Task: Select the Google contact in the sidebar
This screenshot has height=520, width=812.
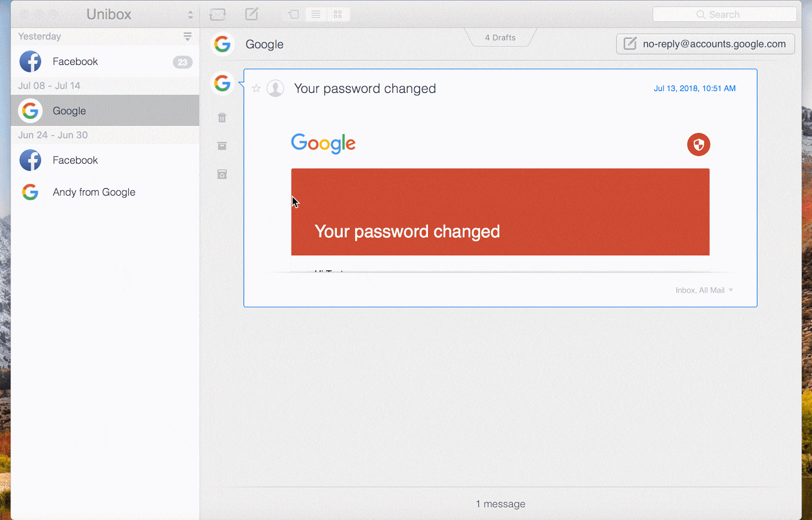Action: [105, 111]
